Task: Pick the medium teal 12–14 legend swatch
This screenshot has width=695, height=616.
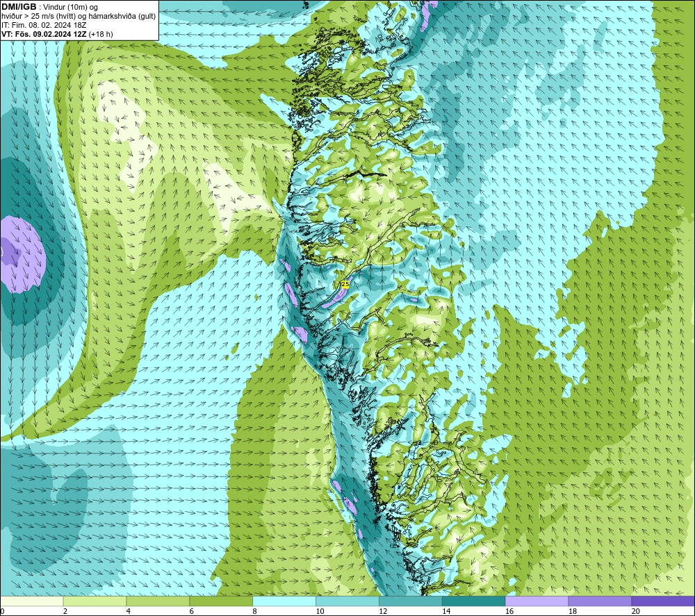Action: coord(411,601)
